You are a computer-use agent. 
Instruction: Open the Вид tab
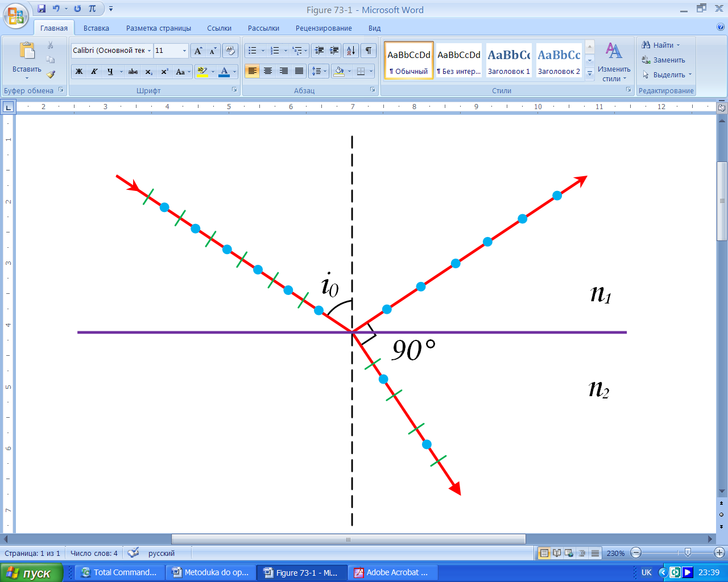[374, 28]
